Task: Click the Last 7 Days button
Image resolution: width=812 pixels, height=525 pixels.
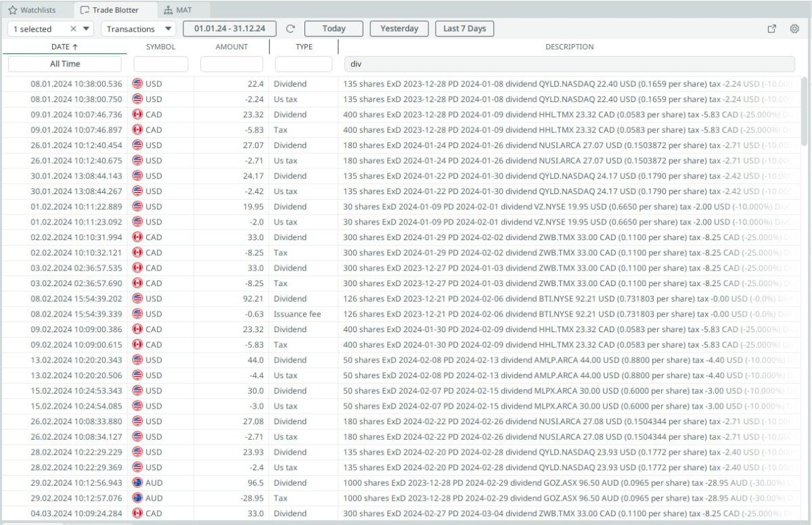Action: tap(464, 28)
